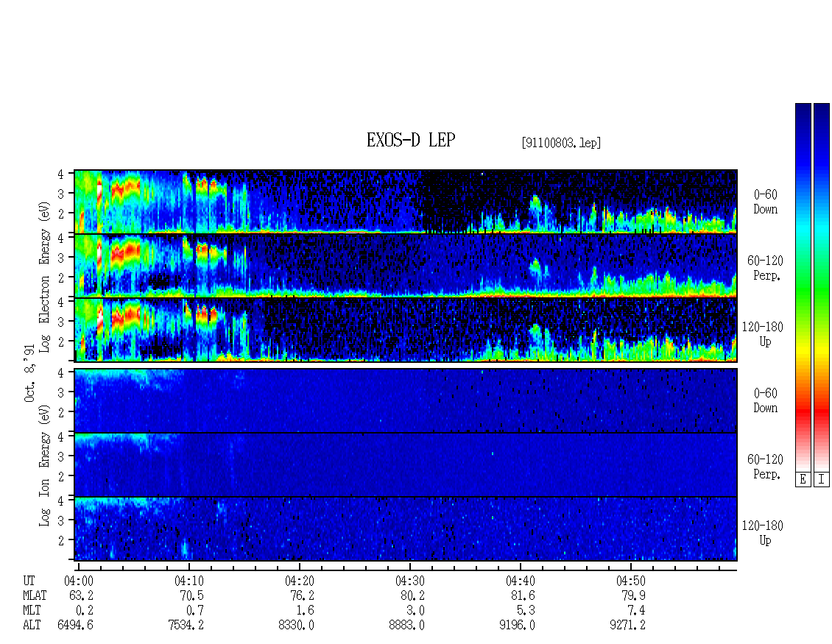Click the Oct. 8, '91 date label
Image resolution: width=832 pixels, height=644 pixels.
[29, 373]
